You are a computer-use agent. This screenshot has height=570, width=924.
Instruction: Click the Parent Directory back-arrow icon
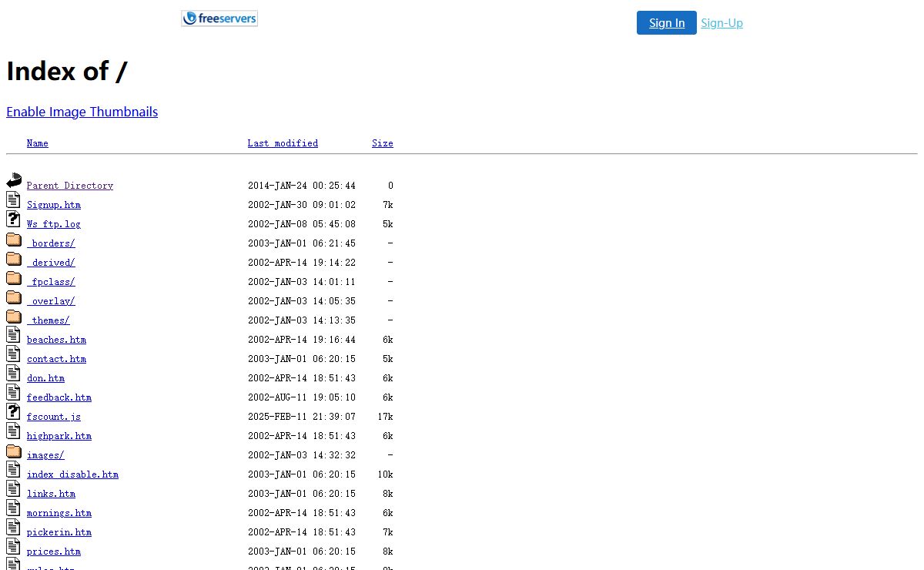pos(14,181)
